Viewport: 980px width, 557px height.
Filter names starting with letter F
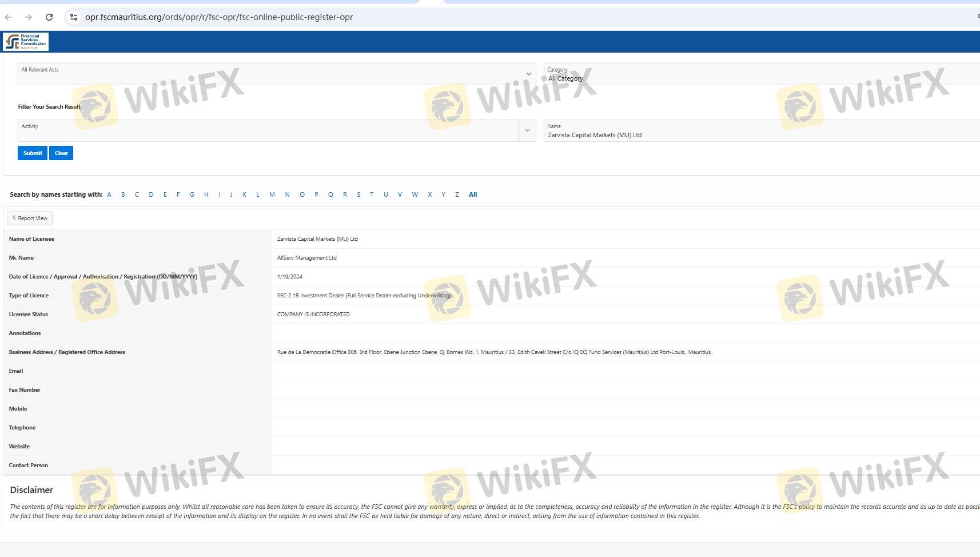[178, 194]
